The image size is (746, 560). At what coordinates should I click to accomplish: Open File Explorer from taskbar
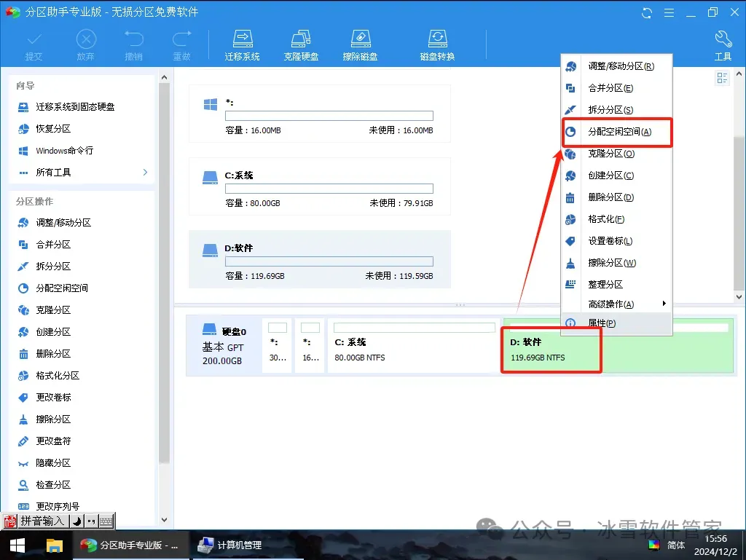[54, 545]
